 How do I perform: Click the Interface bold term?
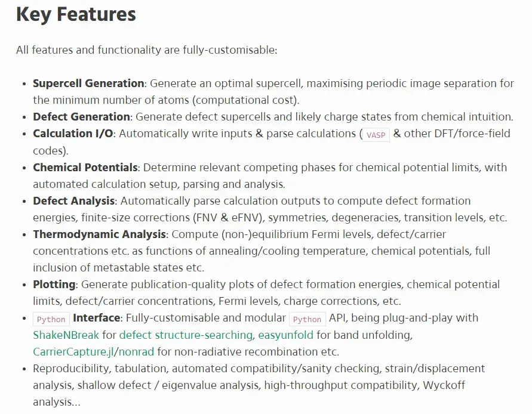(x=97, y=318)
